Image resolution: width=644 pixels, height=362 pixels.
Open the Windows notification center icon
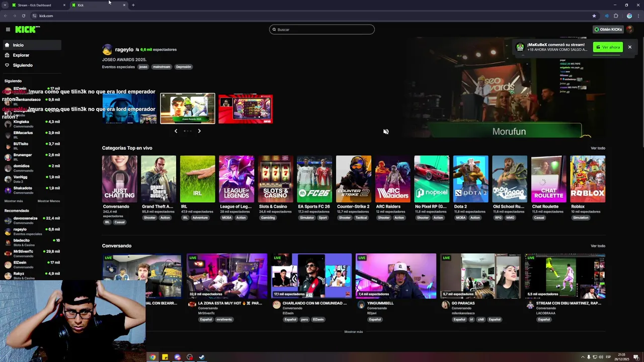click(x=636, y=357)
